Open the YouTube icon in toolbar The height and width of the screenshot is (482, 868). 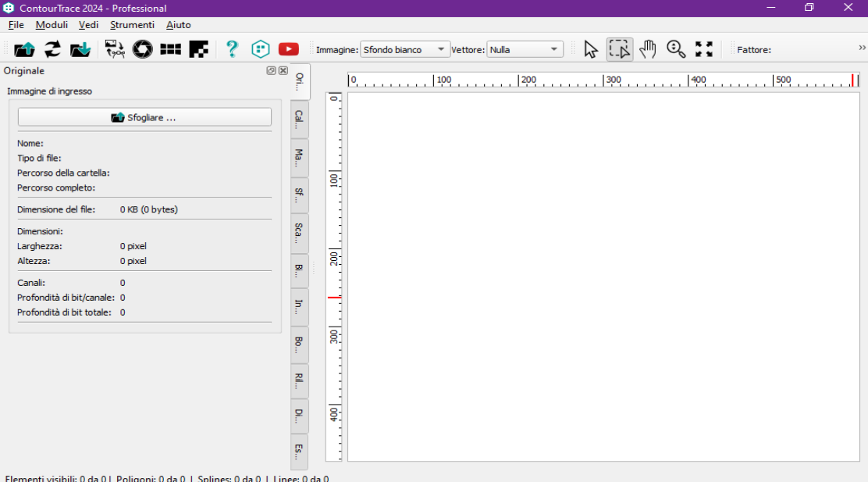[x=288, y=49]
